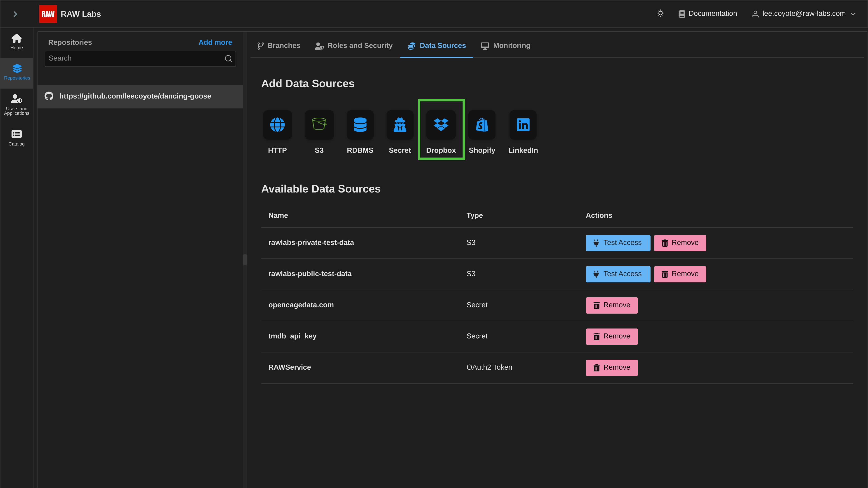868x488 pixels.
Task: Click the Name column header
Action: [278, 215]
